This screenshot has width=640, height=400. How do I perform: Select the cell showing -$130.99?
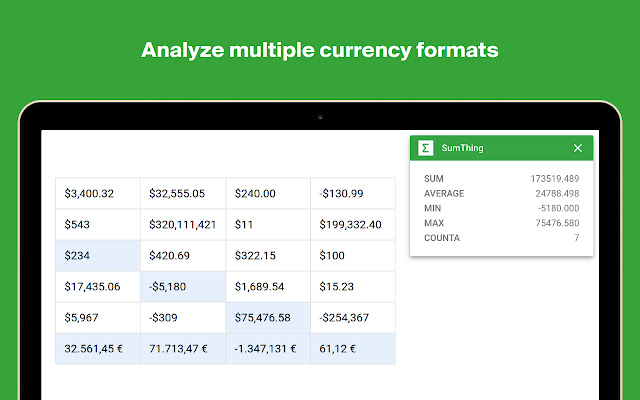tap(353, 193)
